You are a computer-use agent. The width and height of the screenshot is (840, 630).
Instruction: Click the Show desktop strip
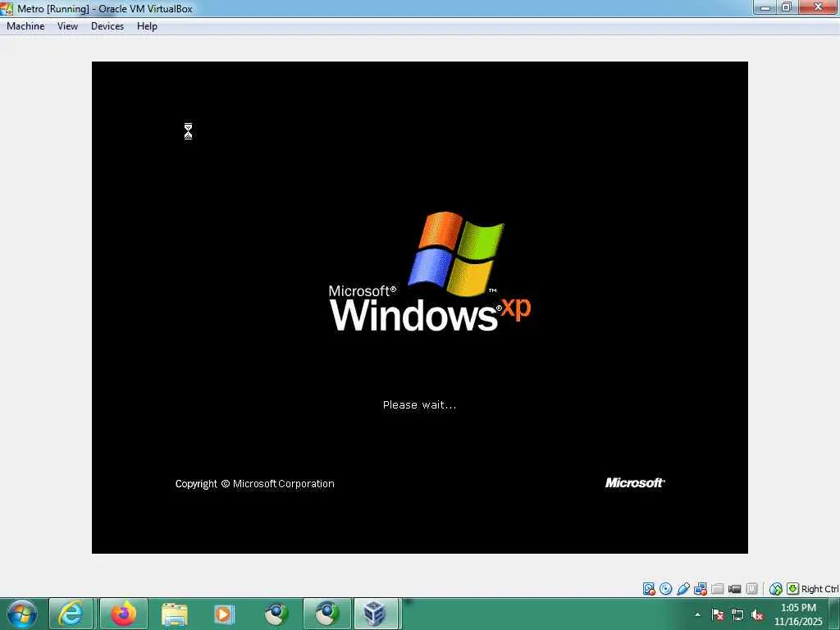coord(834,614)
